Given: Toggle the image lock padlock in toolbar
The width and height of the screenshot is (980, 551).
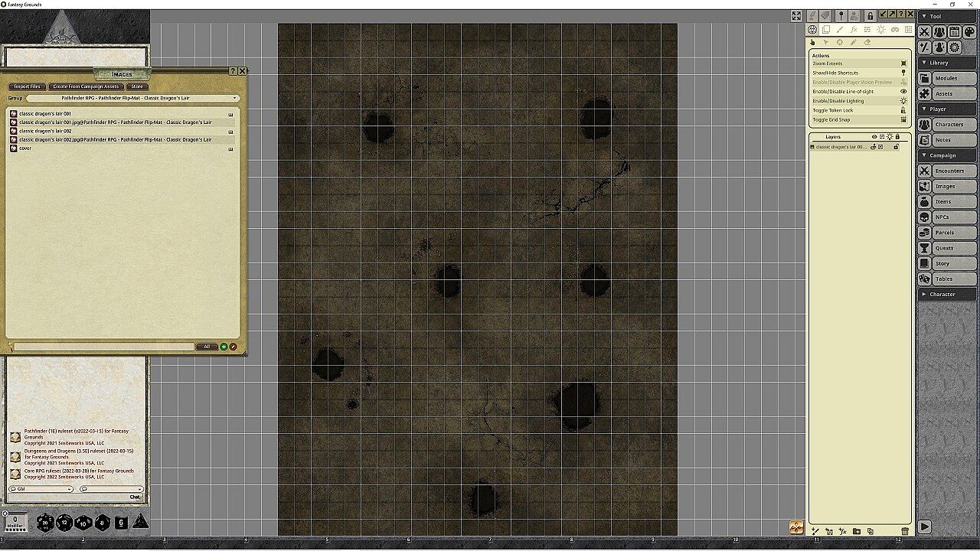Looking at the screenshot, I should click(x=870, y=15).
